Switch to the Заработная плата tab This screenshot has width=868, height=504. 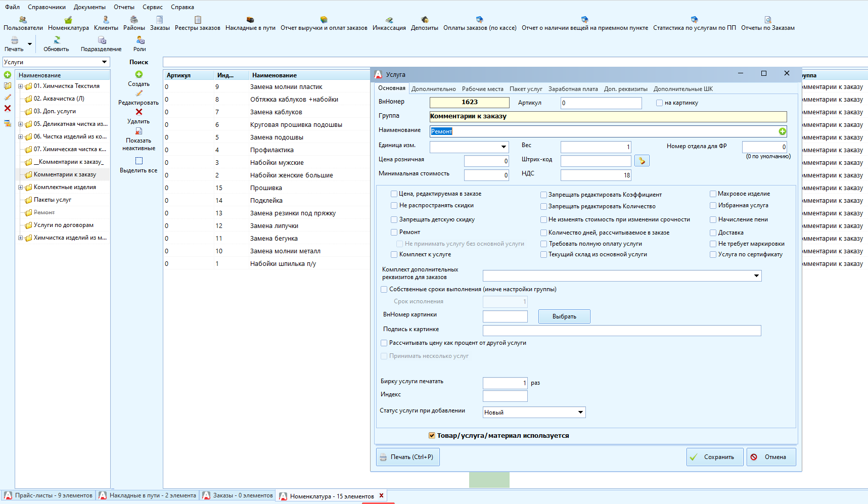[x=573, y=89]
